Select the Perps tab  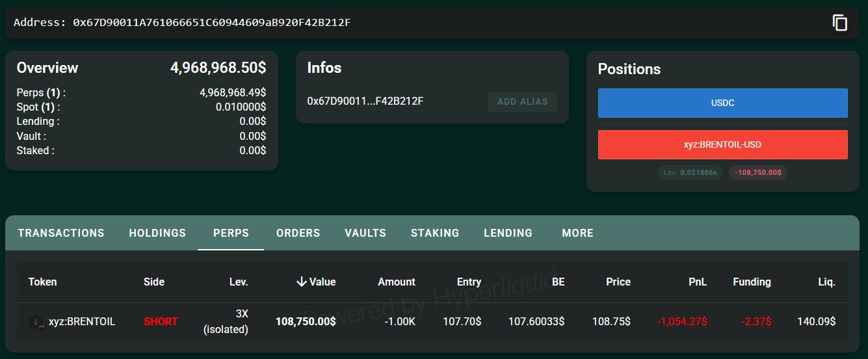point(231,233)
